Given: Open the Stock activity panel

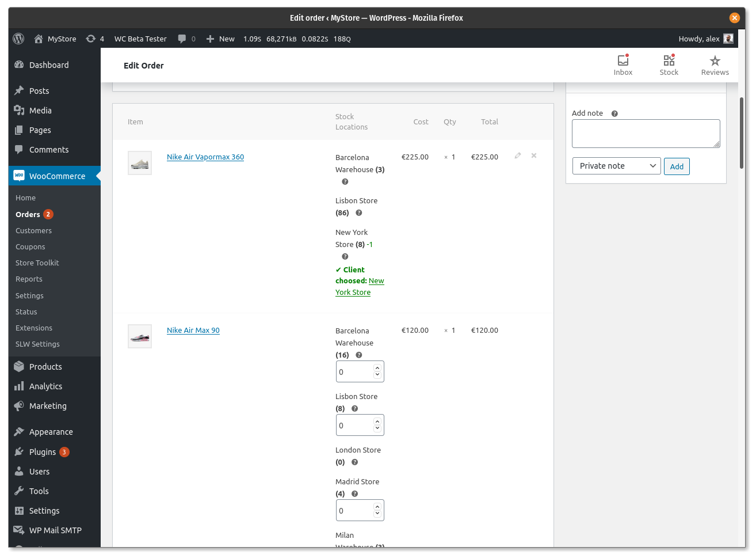Looking at the screenshot, I should point(669,65).
